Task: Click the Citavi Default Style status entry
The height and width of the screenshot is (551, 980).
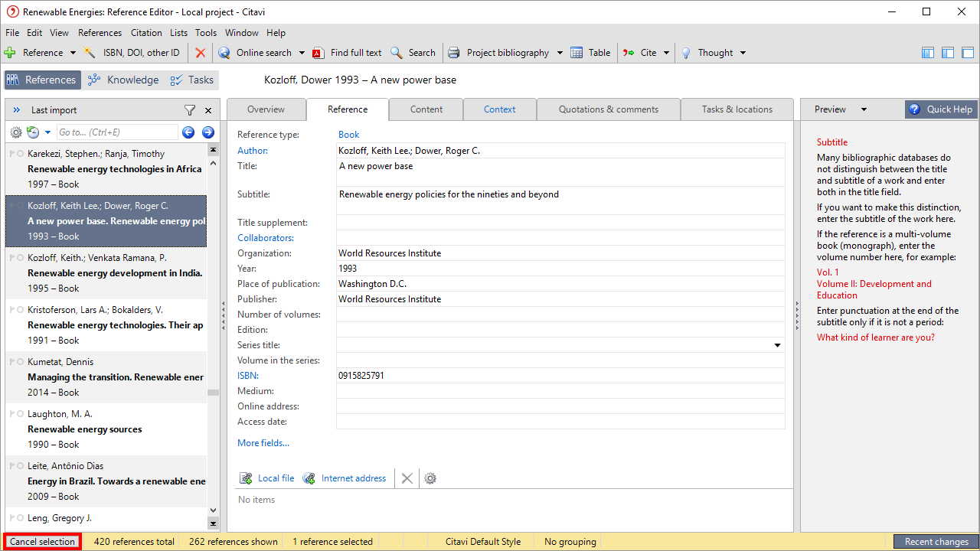Action: [483, 542]
